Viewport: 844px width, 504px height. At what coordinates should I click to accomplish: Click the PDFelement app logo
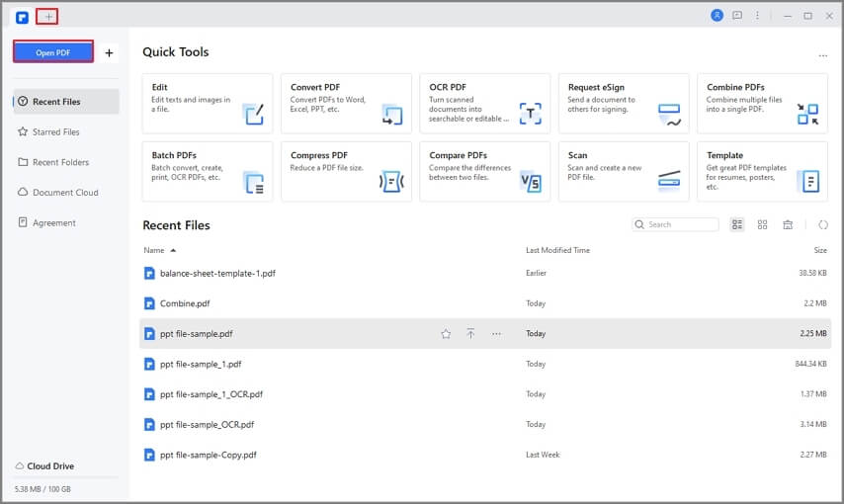click(22, 17)
